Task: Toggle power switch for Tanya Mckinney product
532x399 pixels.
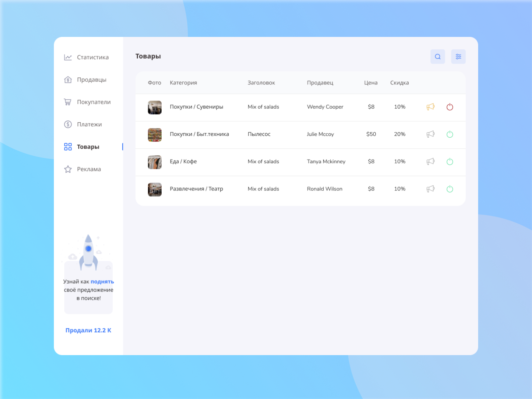Action: tap(450, 162)
